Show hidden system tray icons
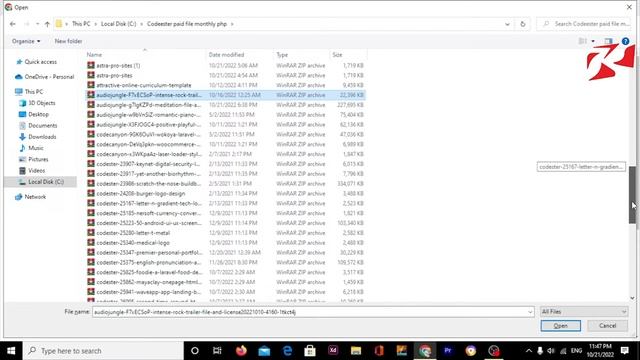The height and width of the screenshot is (360, 640). tap(529, 351)
